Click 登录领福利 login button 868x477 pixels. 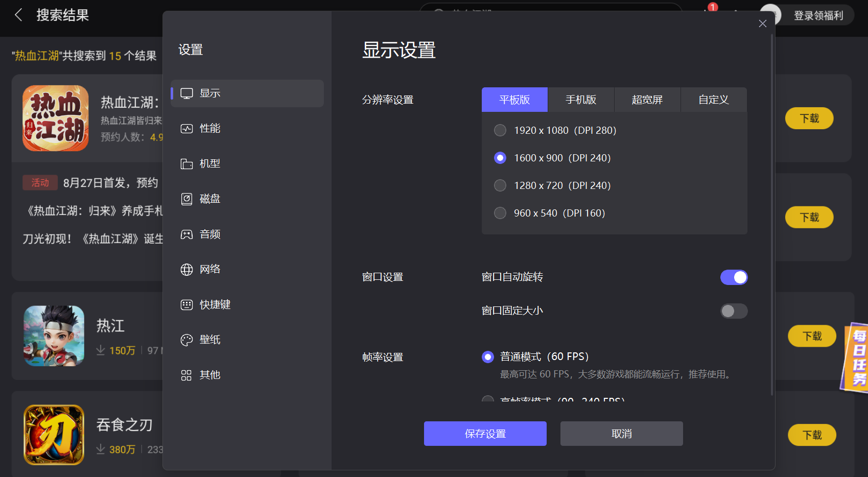pyautogui.click(x=818, y=15)
